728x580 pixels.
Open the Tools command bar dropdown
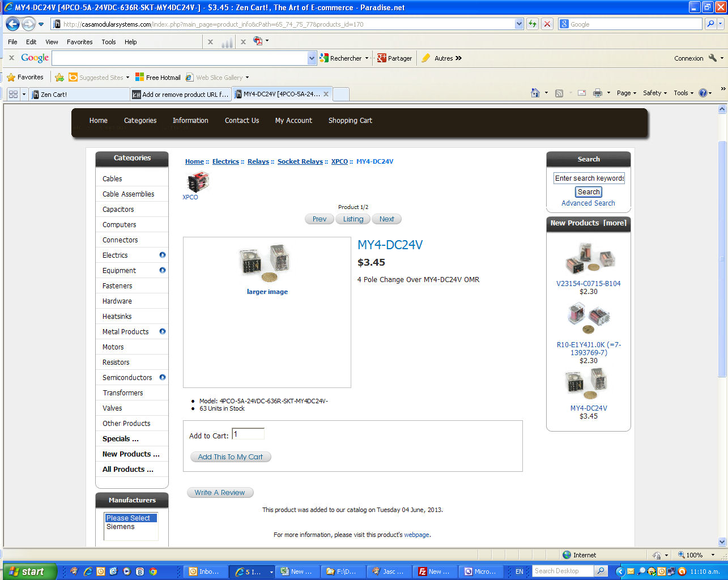tap(684, 93)
